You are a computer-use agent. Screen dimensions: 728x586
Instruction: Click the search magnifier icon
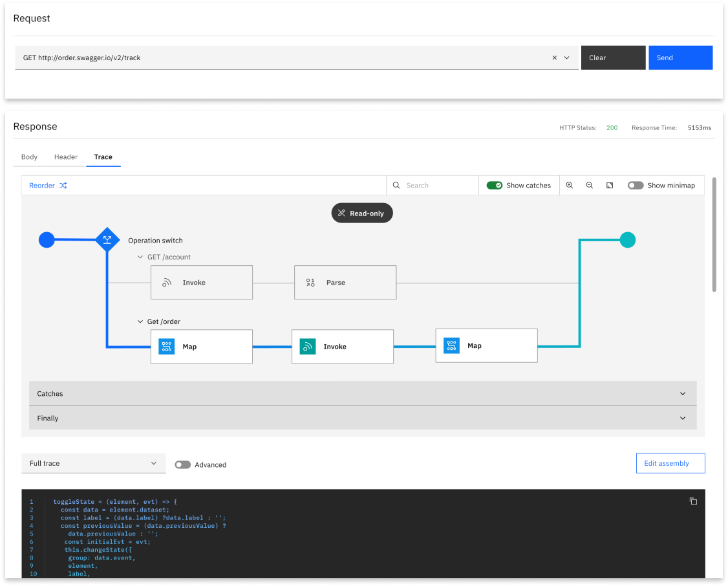tap(396, 185)
